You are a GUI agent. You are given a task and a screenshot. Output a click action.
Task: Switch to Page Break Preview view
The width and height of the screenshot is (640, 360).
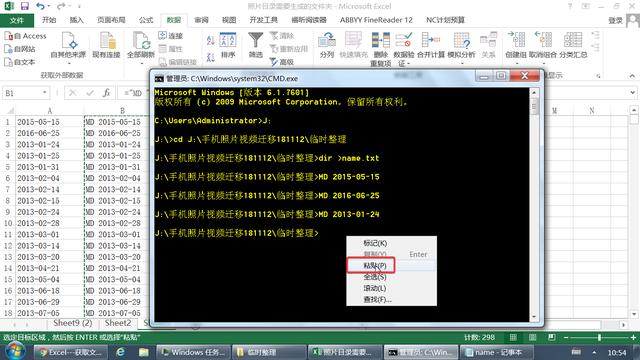552,338
